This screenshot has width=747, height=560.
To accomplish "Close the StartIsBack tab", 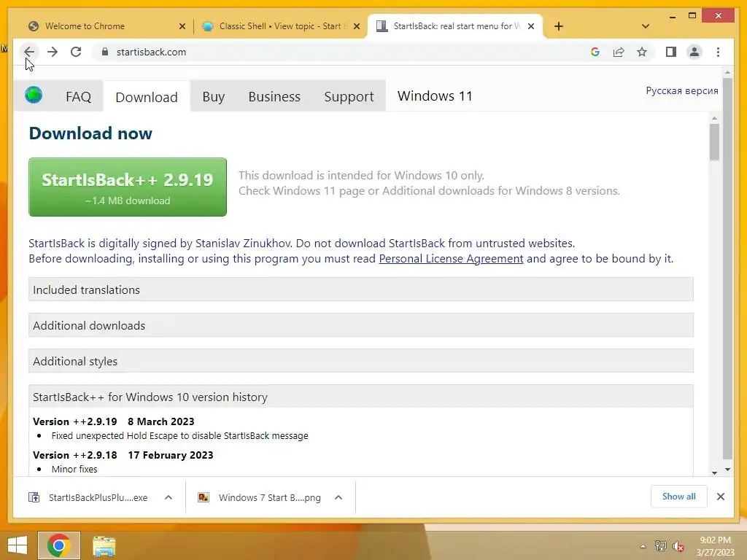I will click(531, 26).
